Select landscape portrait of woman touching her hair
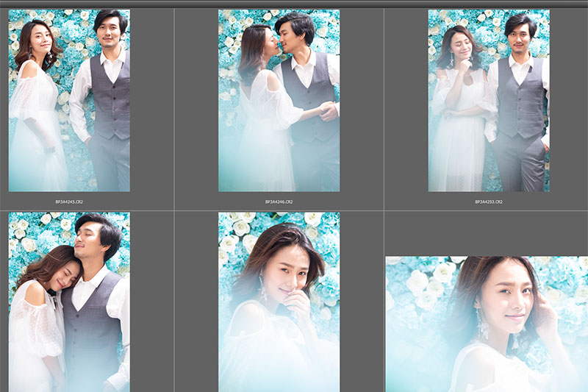Image resolution: width=588 pixels, height=392 pixels. (487, 324)
